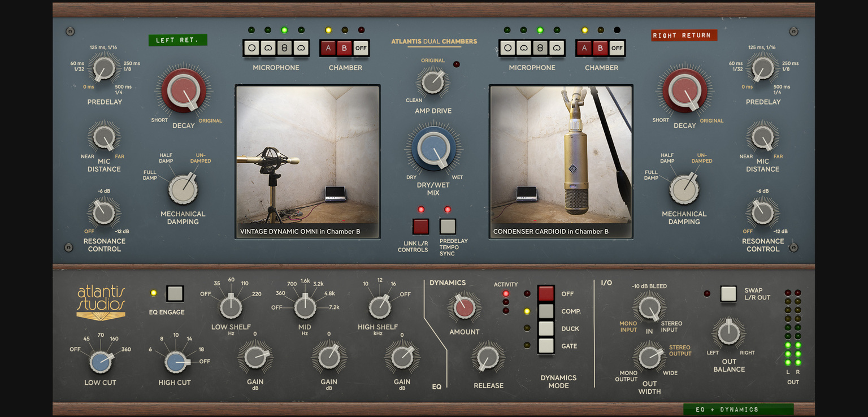The height and width of the screenshot is (417, 868).
Task: Select figure-8 pattern on left microphone selector
Action: click(x=284, y=48)
